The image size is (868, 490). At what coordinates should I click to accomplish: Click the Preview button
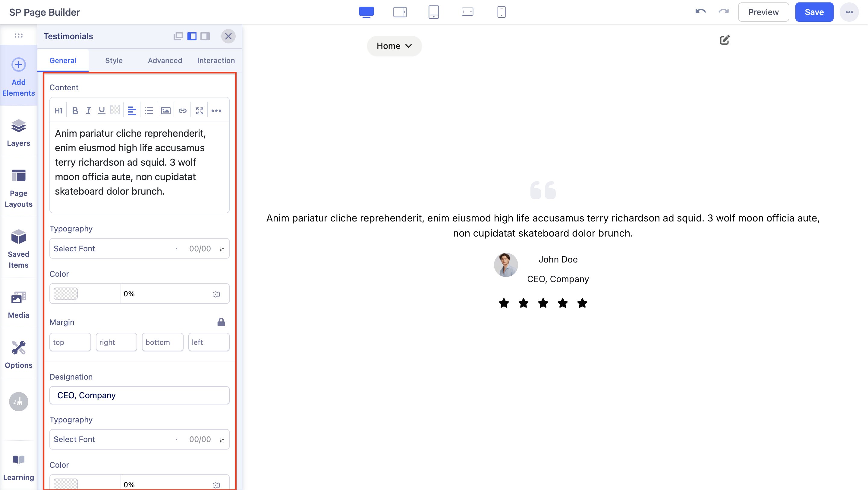click(763, 12)
